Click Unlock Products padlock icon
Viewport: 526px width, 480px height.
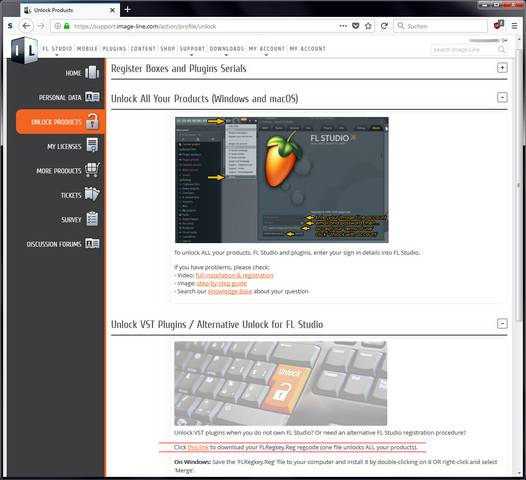click(92, 121)
